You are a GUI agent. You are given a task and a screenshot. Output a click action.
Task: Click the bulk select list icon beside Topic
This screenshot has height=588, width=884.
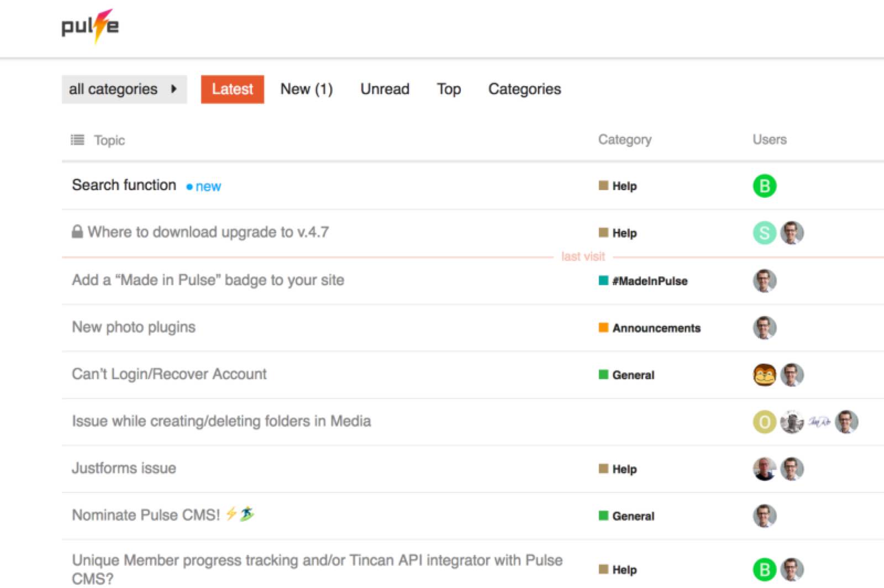(77, 140)
